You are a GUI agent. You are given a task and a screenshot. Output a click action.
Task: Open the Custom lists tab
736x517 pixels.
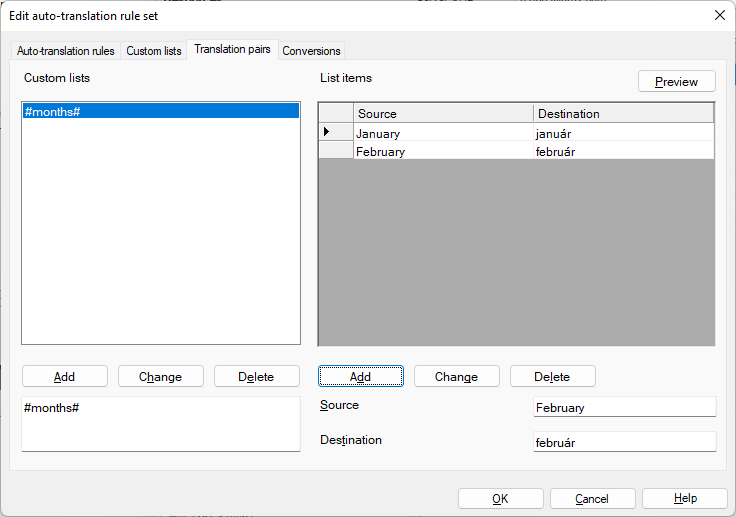(x=154, y=51)
